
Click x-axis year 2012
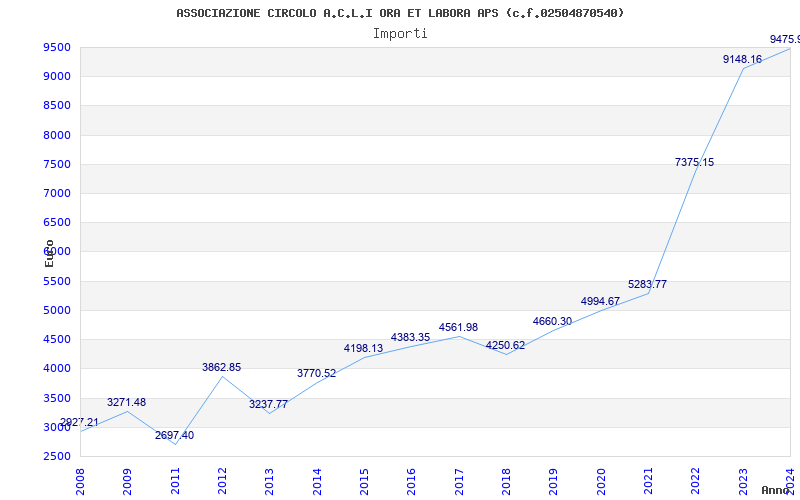click(222, 482)
